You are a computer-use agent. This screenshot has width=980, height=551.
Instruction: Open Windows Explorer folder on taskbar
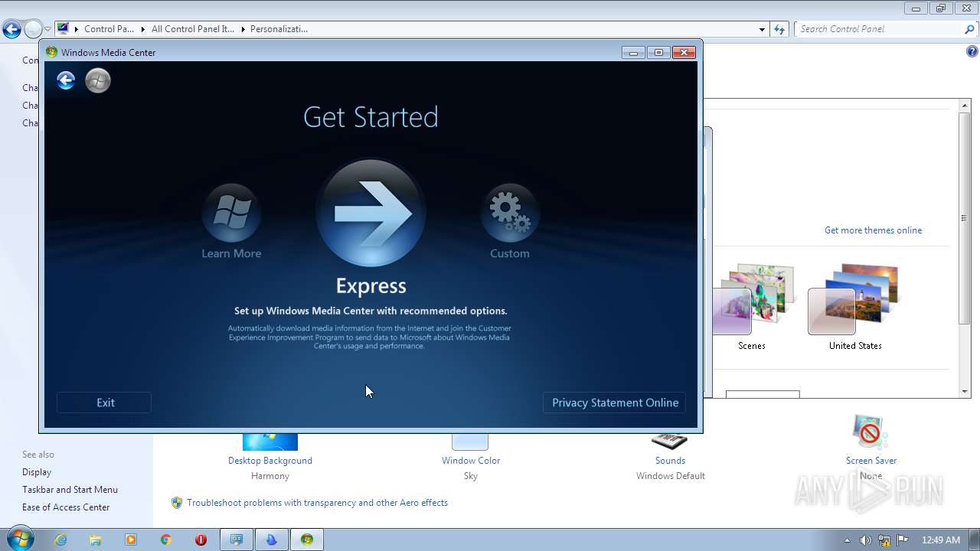click(96, 540)
